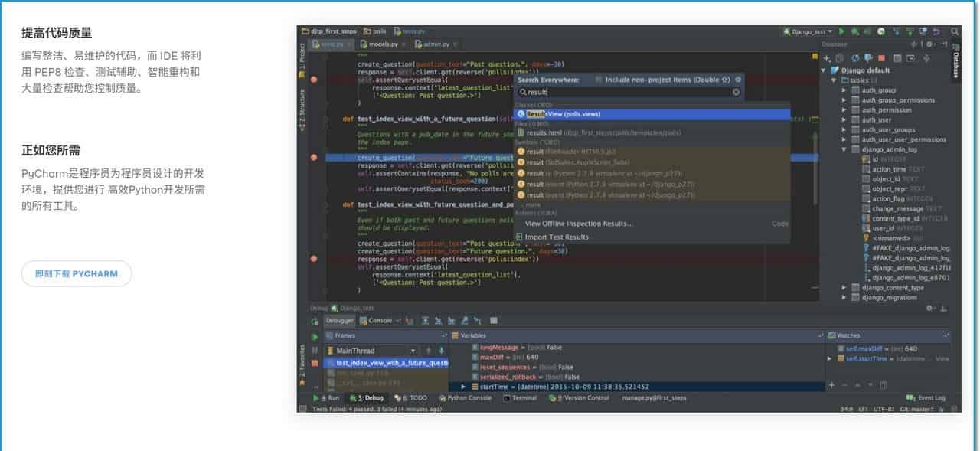The width and height of the screenshot is (980, 451).
Task: Click the pause program icon in debugger
Action: coord(315,349)
